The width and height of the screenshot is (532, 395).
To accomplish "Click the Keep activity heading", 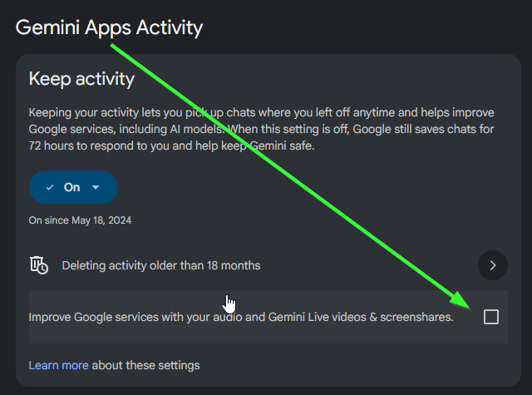I will [x=81, y=79].
